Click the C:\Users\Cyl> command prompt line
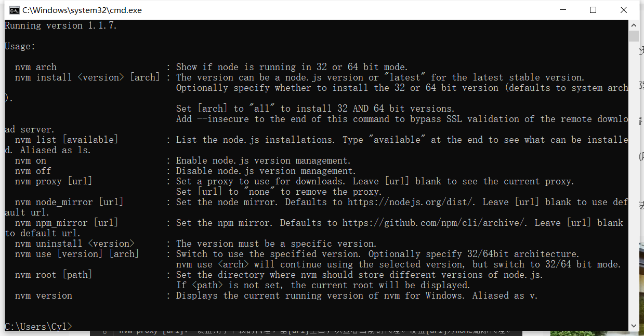 [x=38, y=326]
